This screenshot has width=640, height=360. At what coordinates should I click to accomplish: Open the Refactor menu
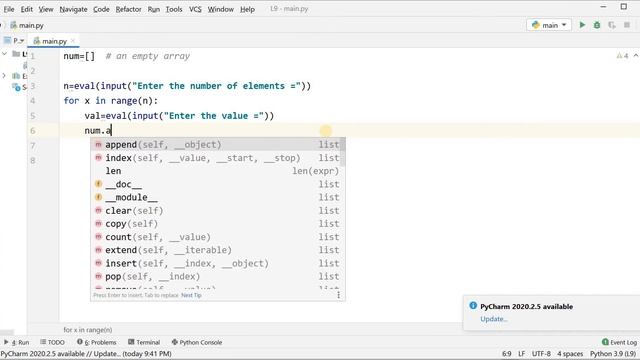coord(128,9)
